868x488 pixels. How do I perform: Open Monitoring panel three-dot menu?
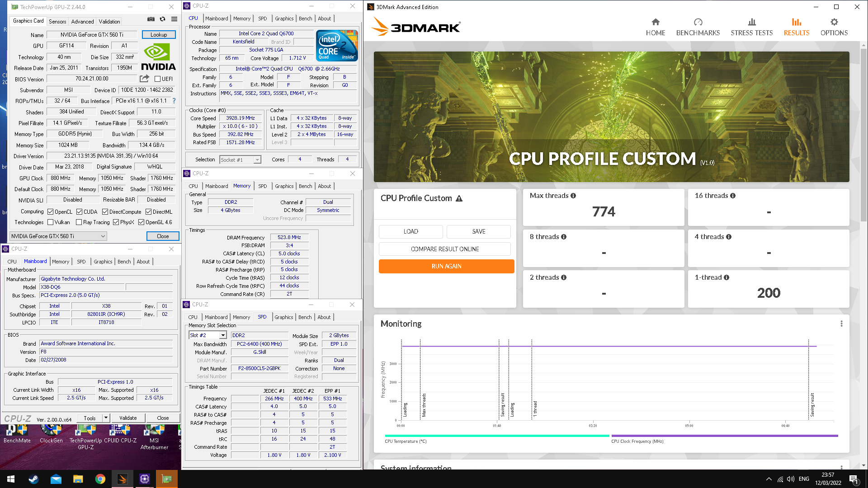tap(841, 324)
